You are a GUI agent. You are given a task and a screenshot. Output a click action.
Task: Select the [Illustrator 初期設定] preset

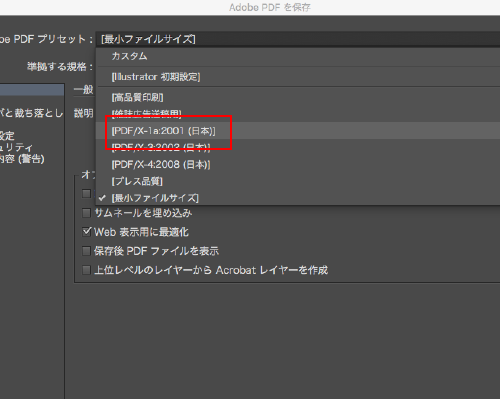[298, 77]
